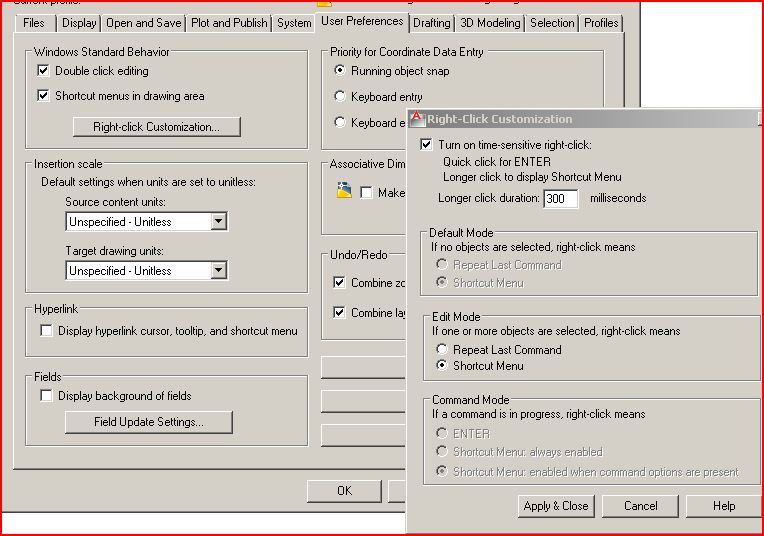Switch to the System tab
The width and height of the screenshot is (764, 536).
coord(294,23)
